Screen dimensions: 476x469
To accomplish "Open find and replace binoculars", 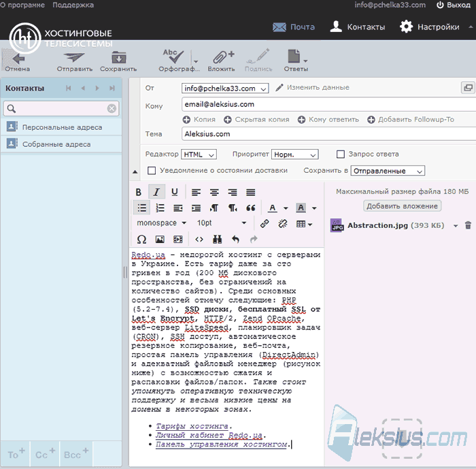I will (218, 240).
